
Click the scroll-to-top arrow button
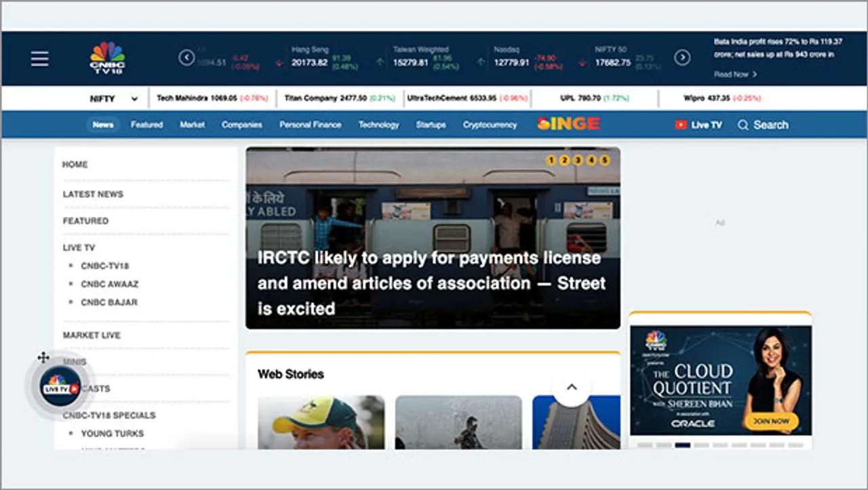pos(571,387)
